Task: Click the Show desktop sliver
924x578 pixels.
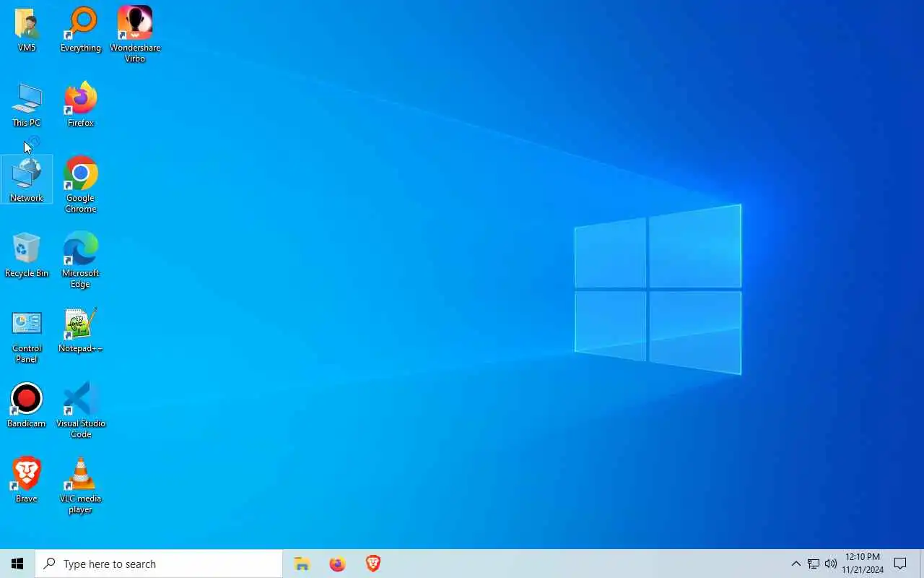Action: point(922,564)
